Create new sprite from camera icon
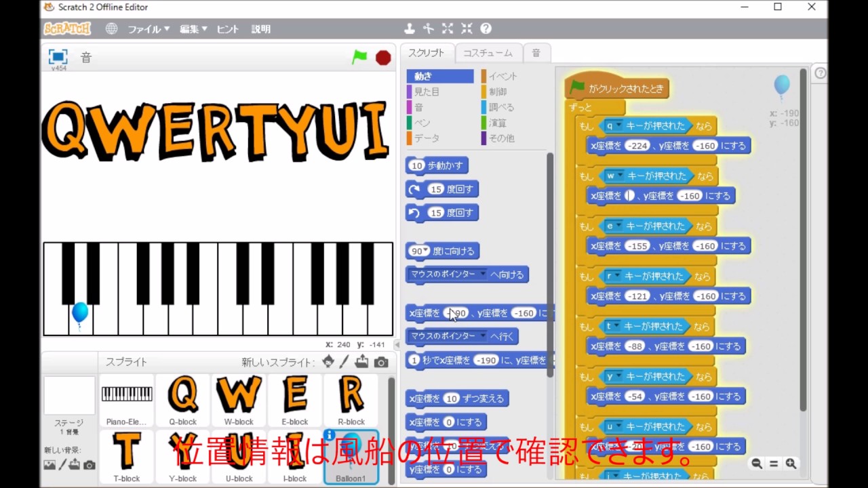This screenshot has height=488, width=868. click(381, 363)
